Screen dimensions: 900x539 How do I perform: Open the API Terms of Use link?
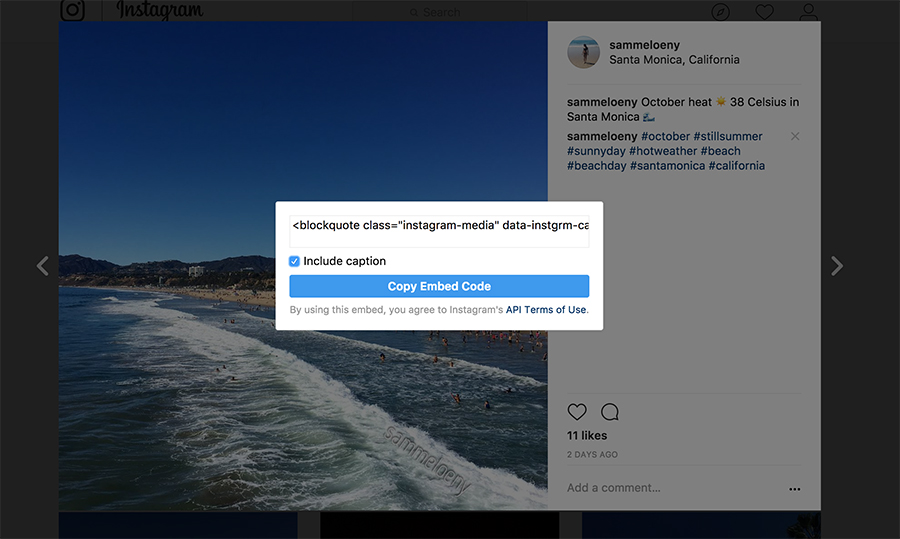pyautogui.click(x=546, y=309)
